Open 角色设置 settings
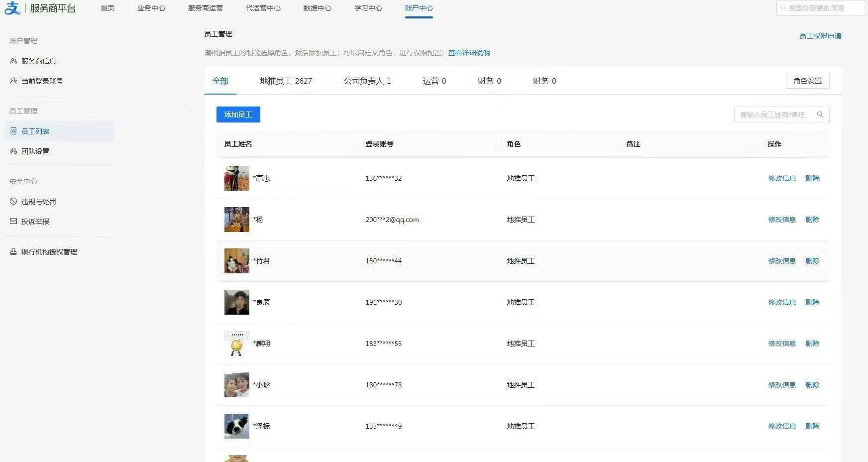This screenshot has height=462, width=868. point(807,81)
